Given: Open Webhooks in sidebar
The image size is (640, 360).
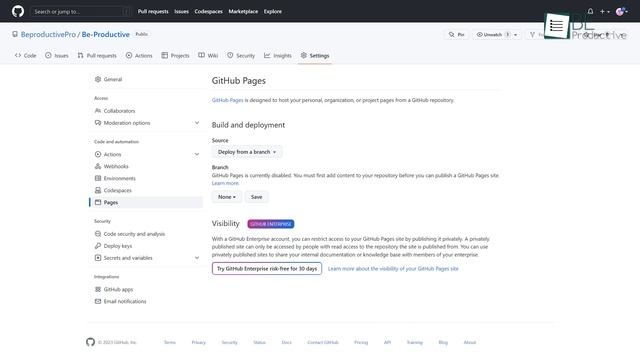Looking at the screenshot, I should [146, 166].
